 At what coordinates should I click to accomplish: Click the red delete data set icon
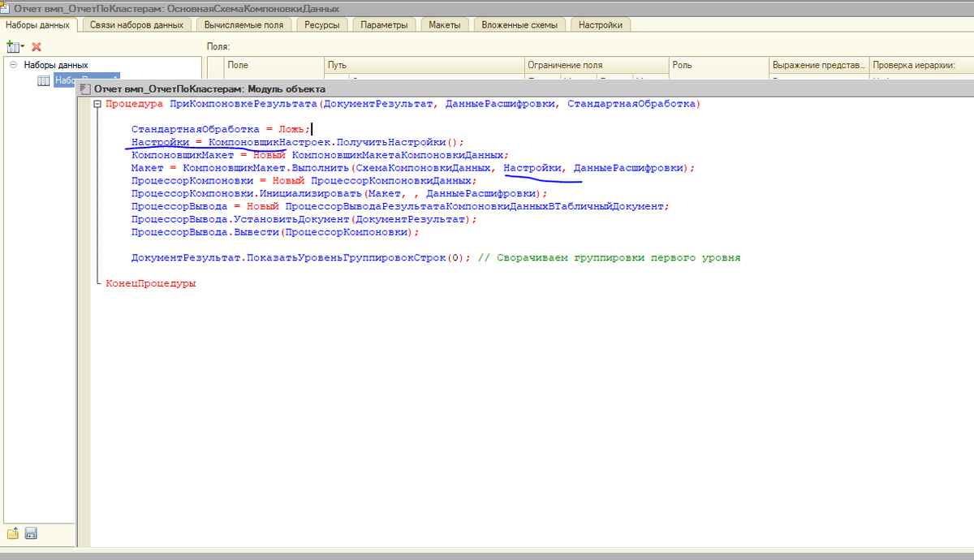click(37, 47)
